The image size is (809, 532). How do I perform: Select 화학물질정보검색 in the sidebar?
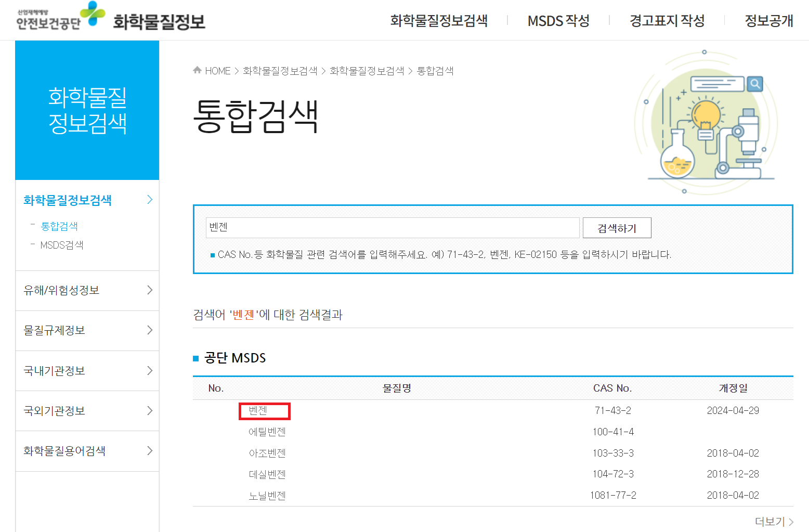click(x=68, y=200)
